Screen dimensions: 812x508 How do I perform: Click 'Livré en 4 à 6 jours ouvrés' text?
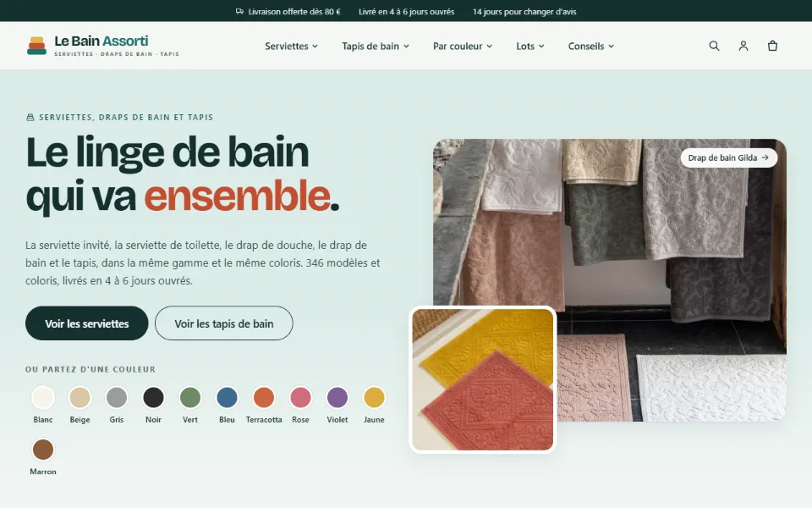(x=407, y=11)
